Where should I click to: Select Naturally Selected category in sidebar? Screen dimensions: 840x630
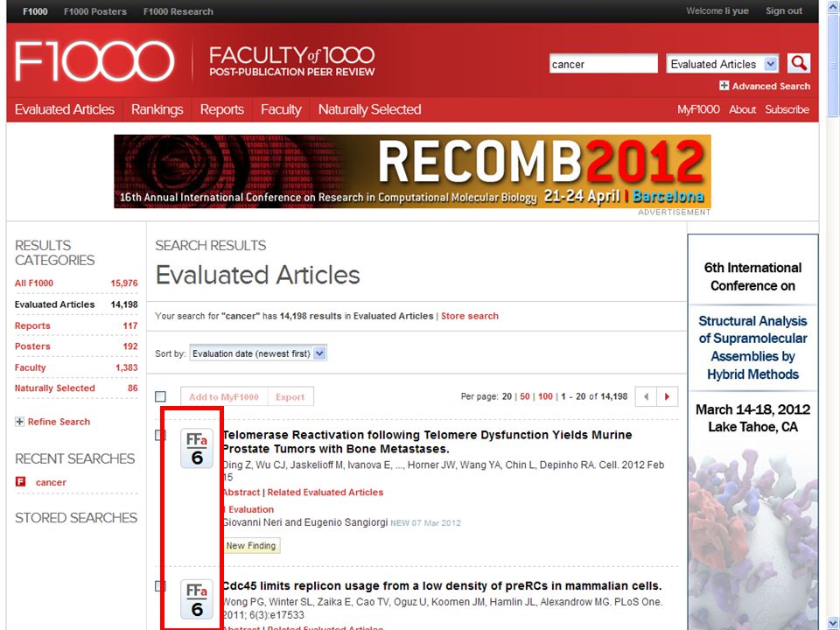coord(54,388)
